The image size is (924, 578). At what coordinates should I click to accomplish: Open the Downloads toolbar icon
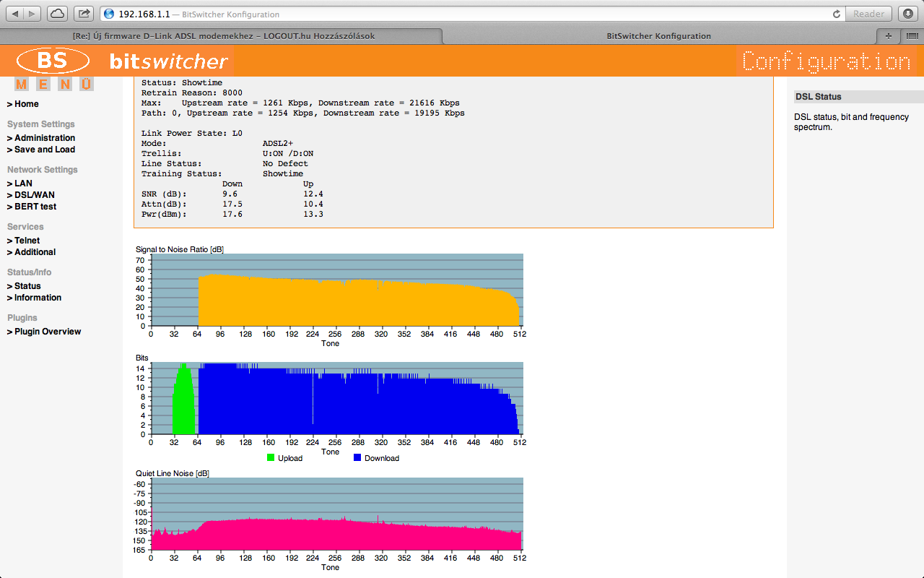(907, 14)
